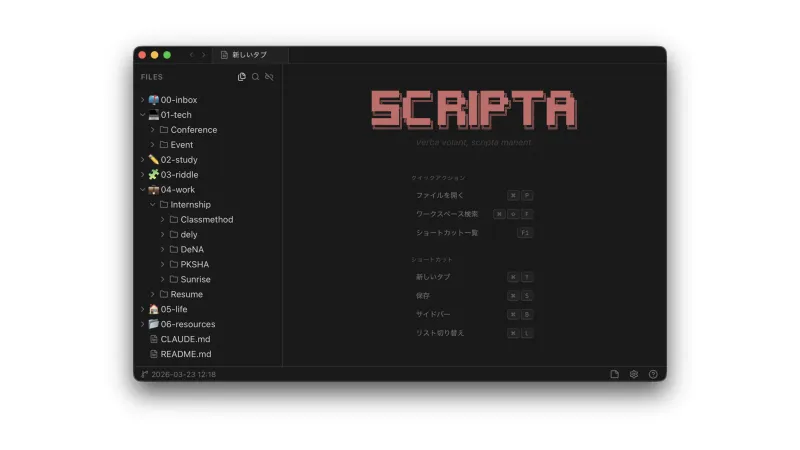Select the 05-life folder name

pos(174,309)
